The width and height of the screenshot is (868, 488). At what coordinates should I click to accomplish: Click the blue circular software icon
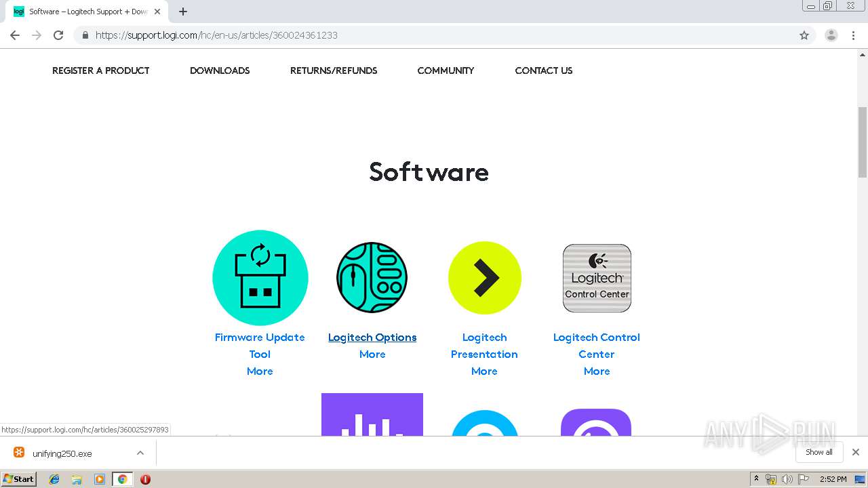tap(484, 423)
